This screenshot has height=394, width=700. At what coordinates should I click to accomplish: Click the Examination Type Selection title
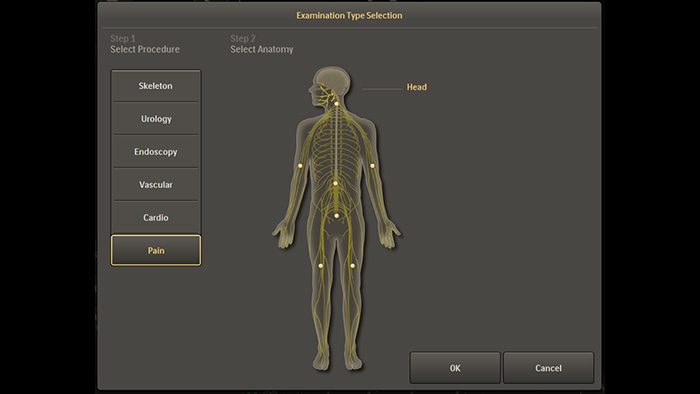349,16
